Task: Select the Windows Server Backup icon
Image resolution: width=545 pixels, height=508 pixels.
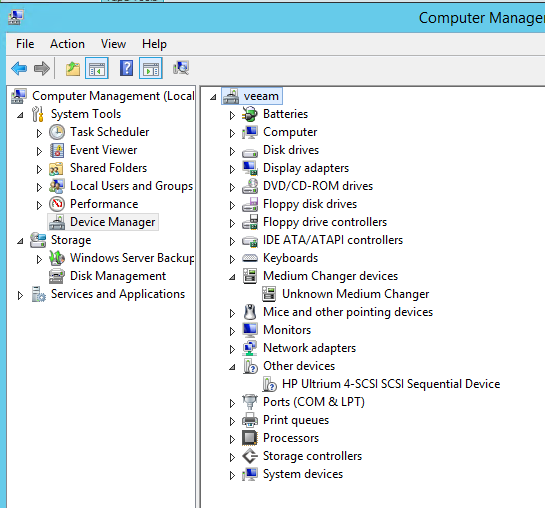Action: tap(57, 258)
